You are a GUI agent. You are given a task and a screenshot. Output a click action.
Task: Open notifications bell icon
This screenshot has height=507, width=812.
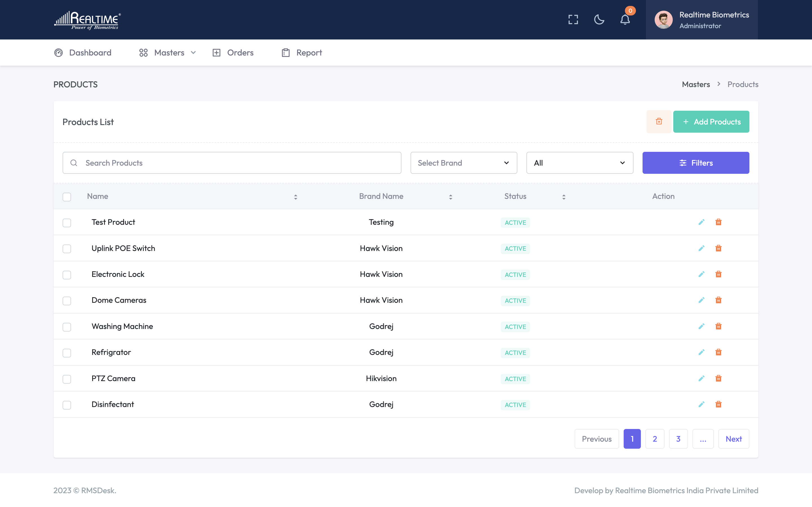(625, 19)
